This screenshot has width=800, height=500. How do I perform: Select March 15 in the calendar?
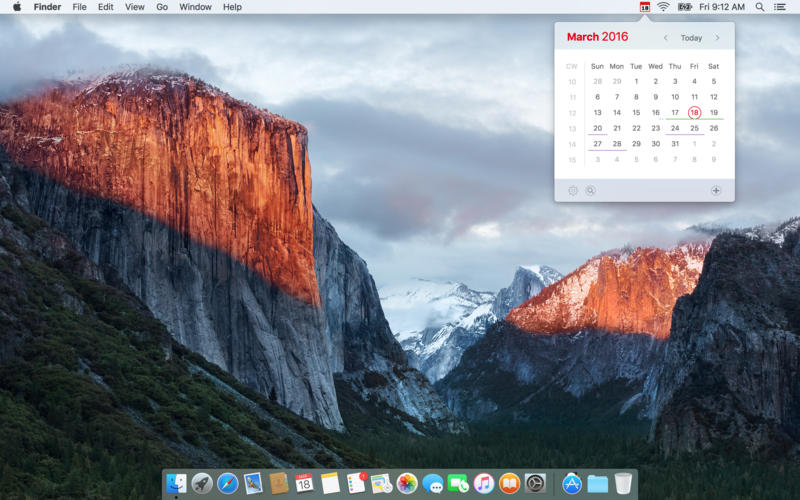pyautogui.click(x=636, y=112)
